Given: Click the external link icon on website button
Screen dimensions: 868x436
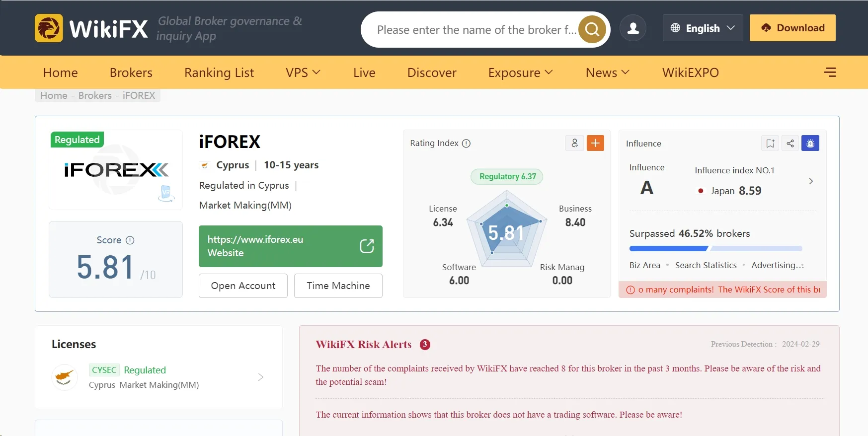Looking at the screenshot, I should pyautogui.click(x=367, y=246).
